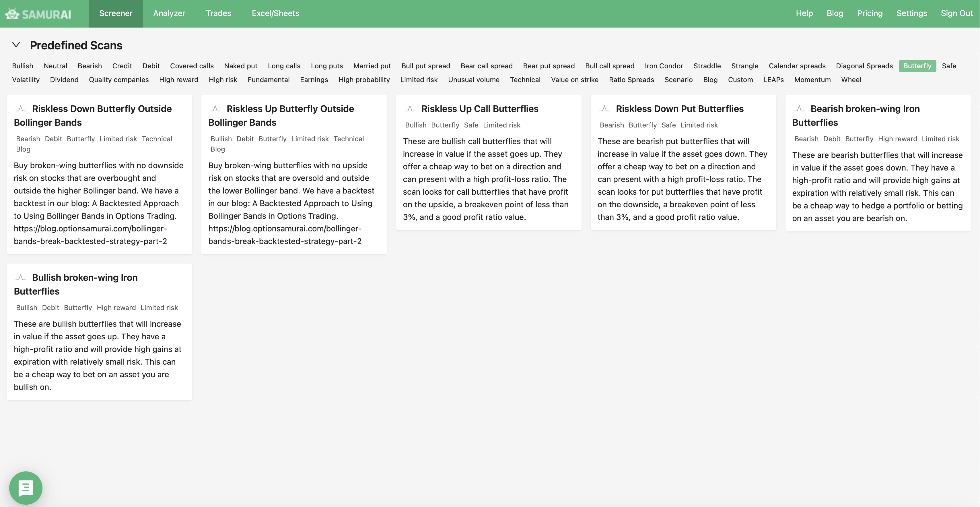Viewport: 980px width, 507px height.
Task: Collapse the Predefined Scans section
Action: click(x=16, y=45)
